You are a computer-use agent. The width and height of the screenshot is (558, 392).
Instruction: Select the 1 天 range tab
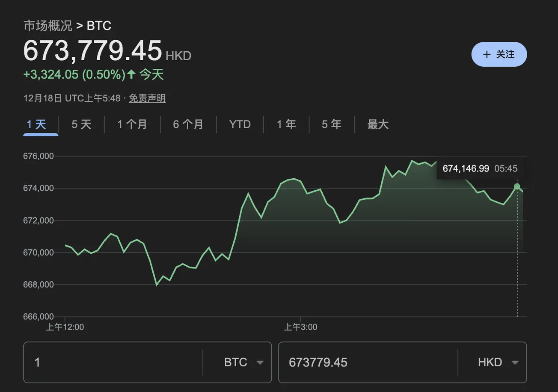pyautogui.click(x=36, y=125)
